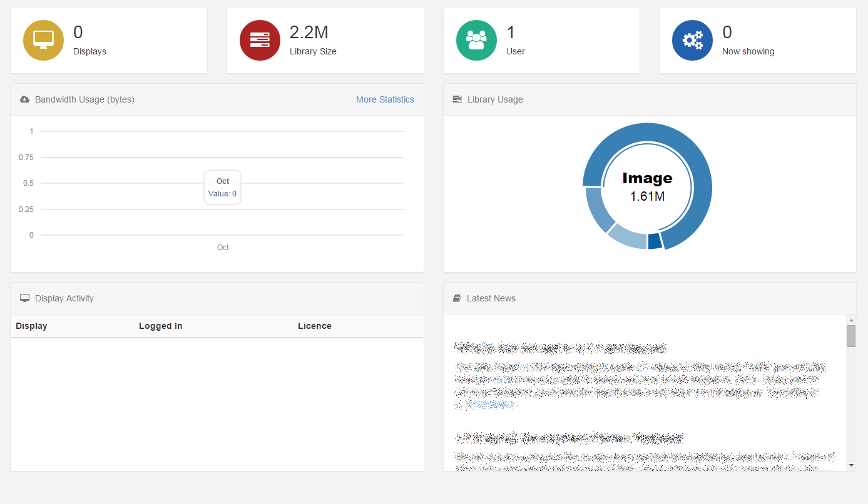This screenshot has width=868, height=504.
Task: Click the Library Usage panel header icon
Action: pos(457,99)
